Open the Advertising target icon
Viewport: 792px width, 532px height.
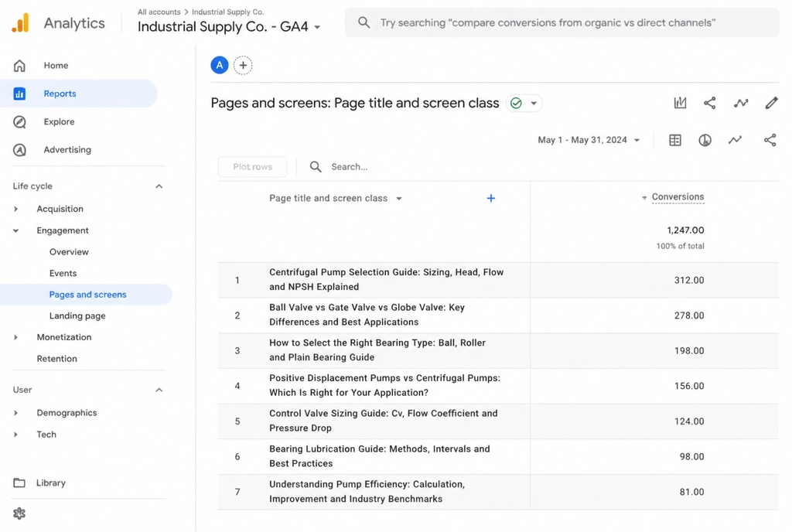(19, 150)
